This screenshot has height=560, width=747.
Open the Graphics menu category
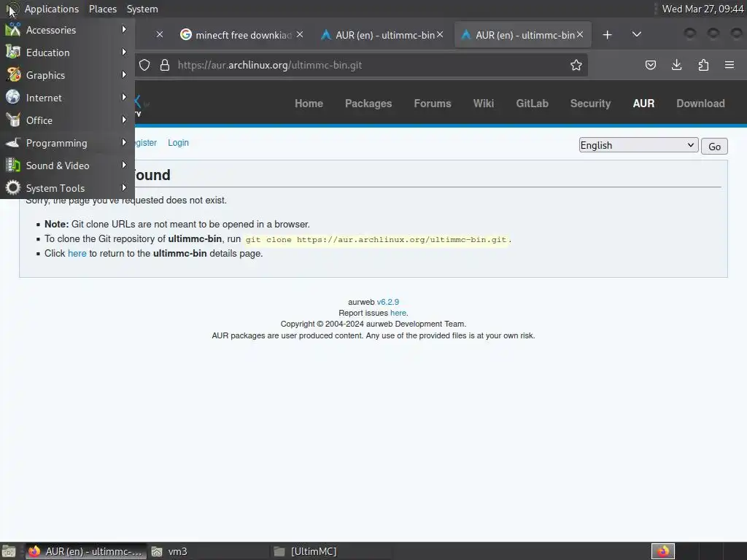67,75
